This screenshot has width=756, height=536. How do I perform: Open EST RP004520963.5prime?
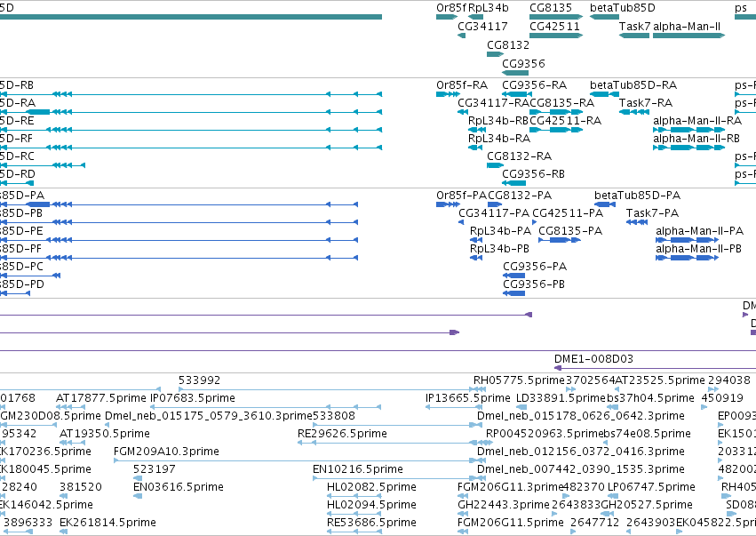[545, 434]
